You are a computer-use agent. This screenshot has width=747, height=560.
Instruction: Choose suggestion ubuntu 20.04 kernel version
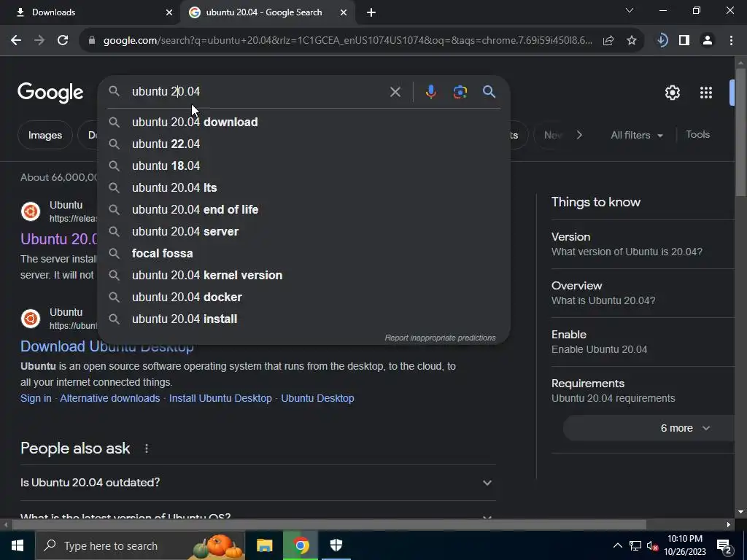tap(304, 275)
